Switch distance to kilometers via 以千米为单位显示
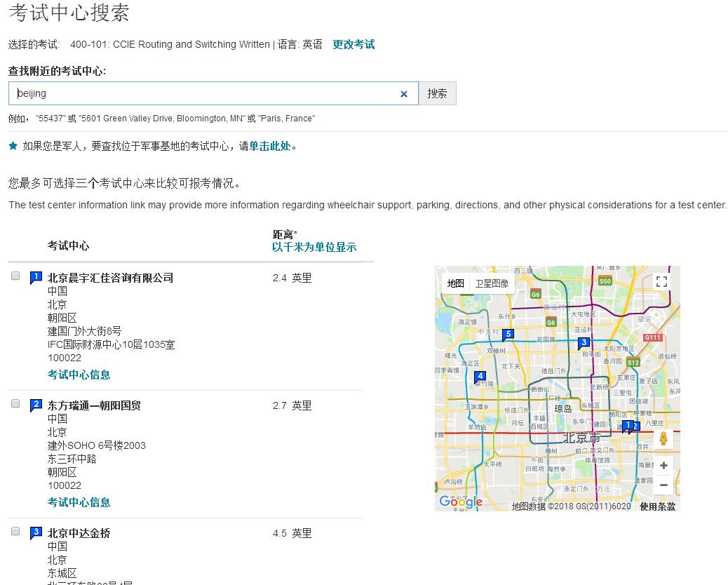Image resolution: width=728 pixels, height=585 pixels. pos(314,247)
